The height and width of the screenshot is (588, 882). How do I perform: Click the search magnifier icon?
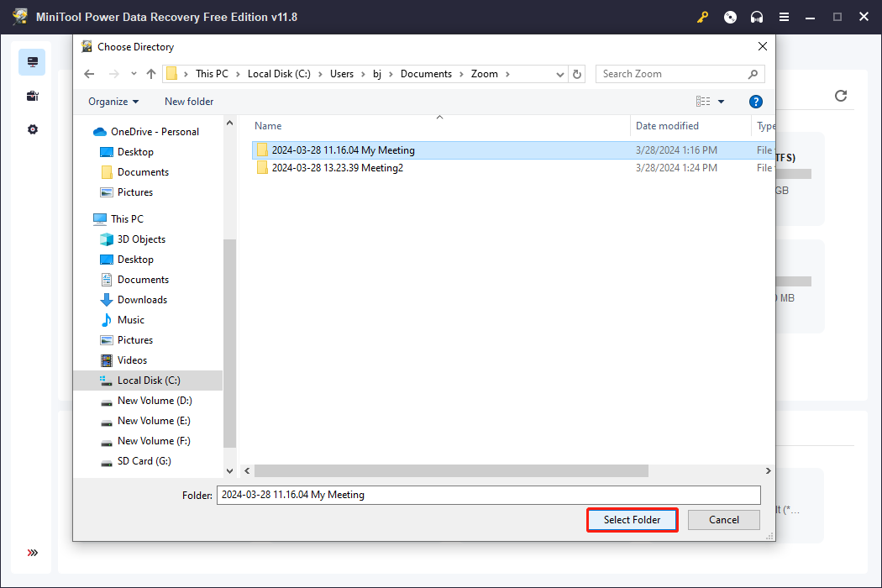point(753,74)
